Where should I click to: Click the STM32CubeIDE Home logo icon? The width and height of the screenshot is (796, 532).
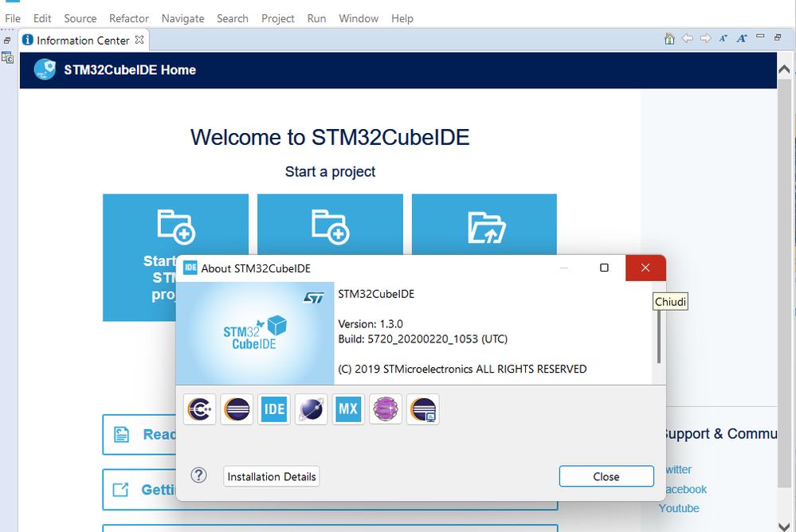point(45,69)
